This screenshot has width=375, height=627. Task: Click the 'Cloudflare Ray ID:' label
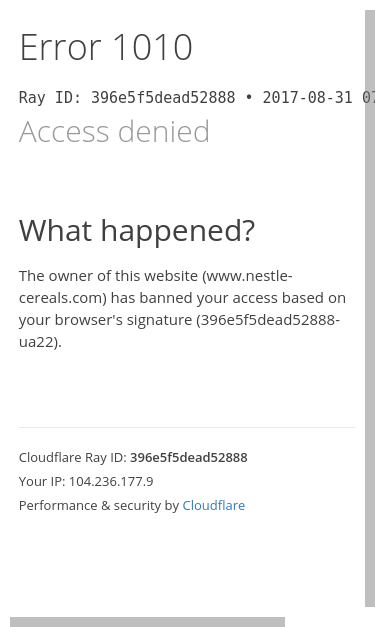[73, 457]
